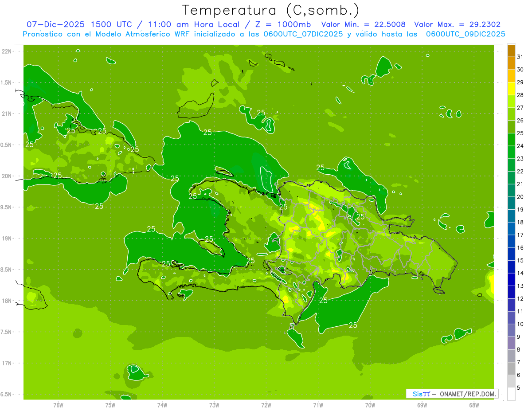This screenshot has height=411, width=532.
Task: Click the '18N' latitude axis label
Action: pyautogui.click(x=7, y=301)
